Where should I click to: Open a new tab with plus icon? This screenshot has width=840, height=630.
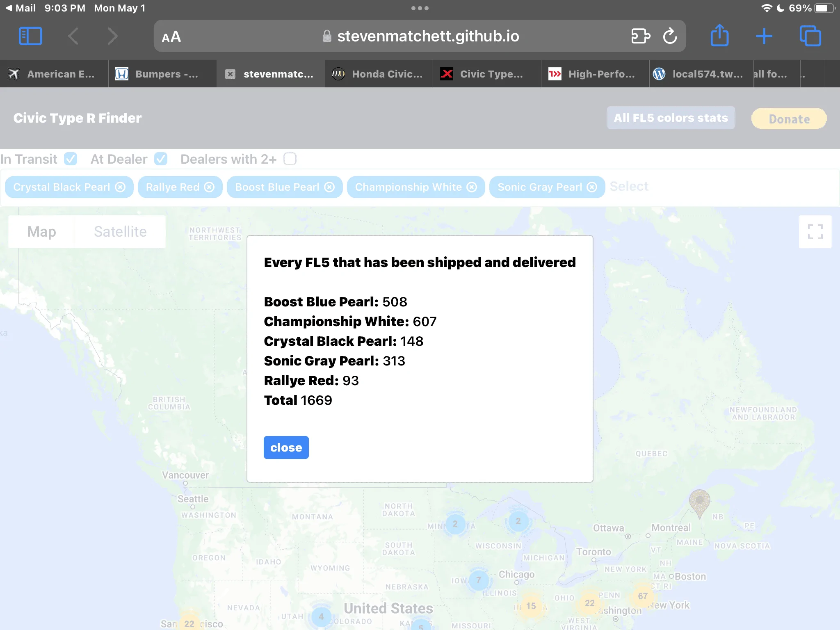tap(764, 36)
